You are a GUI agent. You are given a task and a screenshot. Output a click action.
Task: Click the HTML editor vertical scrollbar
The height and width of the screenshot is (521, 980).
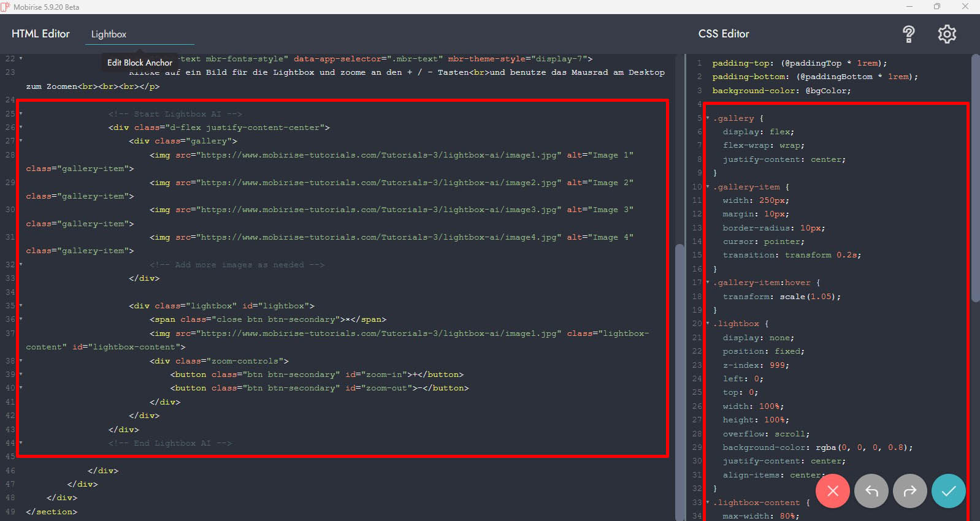pos(679,368)
